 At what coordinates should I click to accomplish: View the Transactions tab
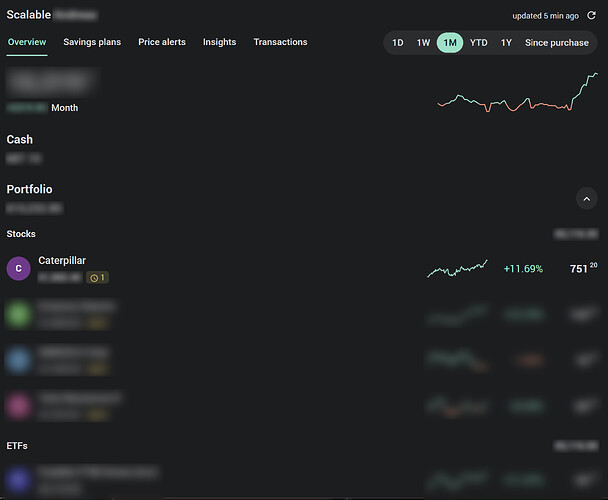(x=280, y=42)
